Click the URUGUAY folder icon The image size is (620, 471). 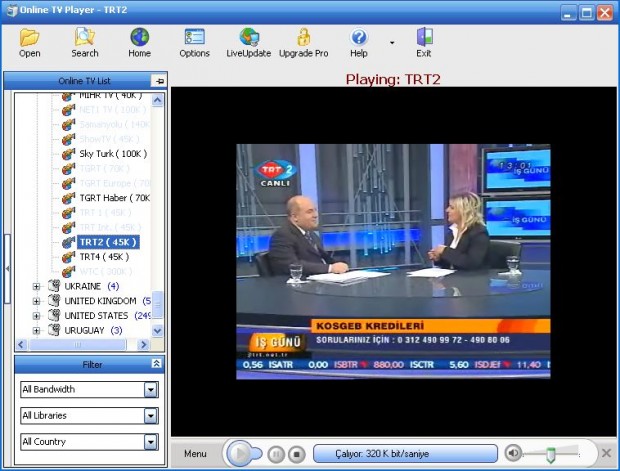[54, 330]
